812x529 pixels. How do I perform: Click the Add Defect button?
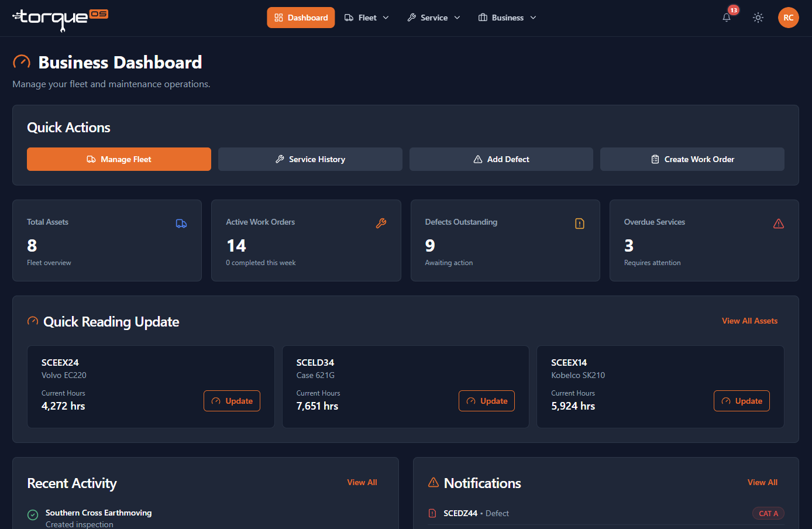coord(501,159)
